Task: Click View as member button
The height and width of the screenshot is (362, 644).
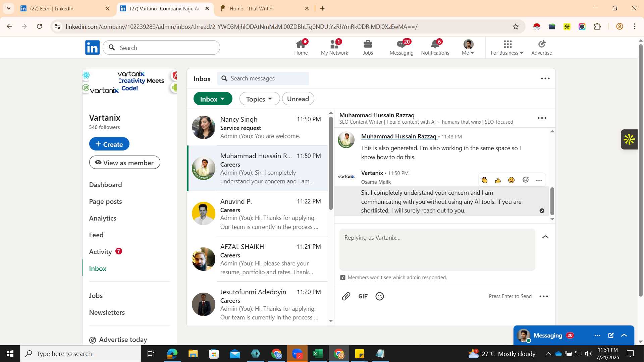Action: [x=124, y=163]
